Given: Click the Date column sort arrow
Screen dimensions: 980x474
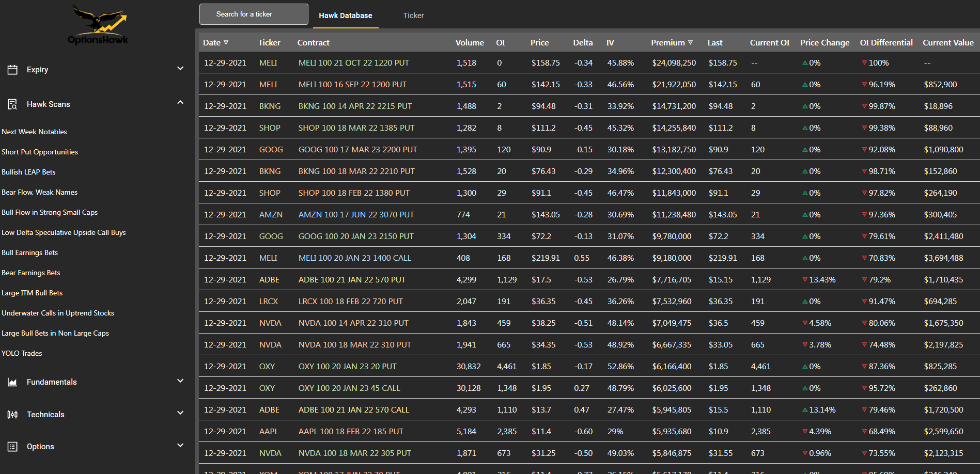Looking at the screenshot, I should (x=226, y=43).
